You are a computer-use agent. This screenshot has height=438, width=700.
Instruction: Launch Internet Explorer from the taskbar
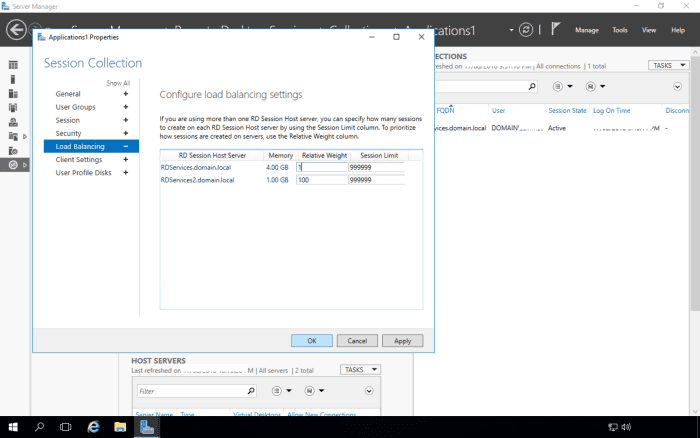(93, 427)
